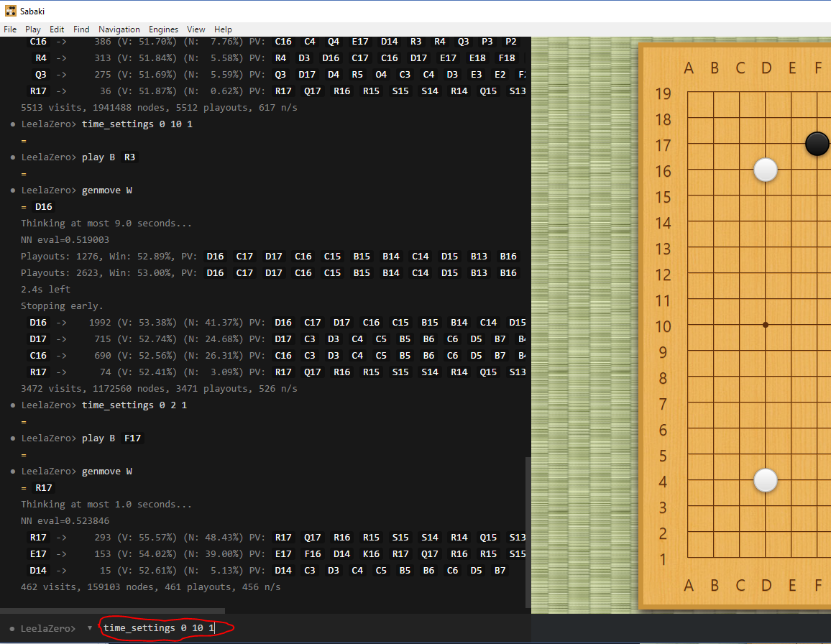The height and width of the screenshot is (644, 831).
Task: Open the View menu
Action: click(x=196, y=29)
